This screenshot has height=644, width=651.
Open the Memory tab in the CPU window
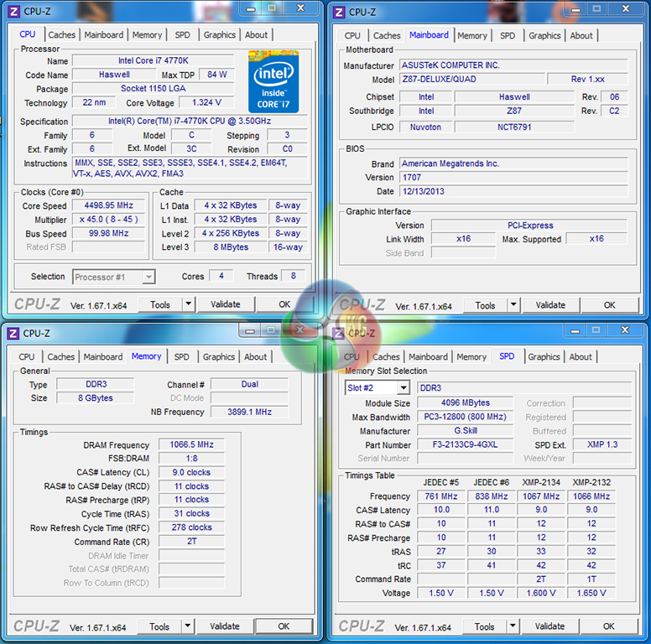tap(147, 35)
